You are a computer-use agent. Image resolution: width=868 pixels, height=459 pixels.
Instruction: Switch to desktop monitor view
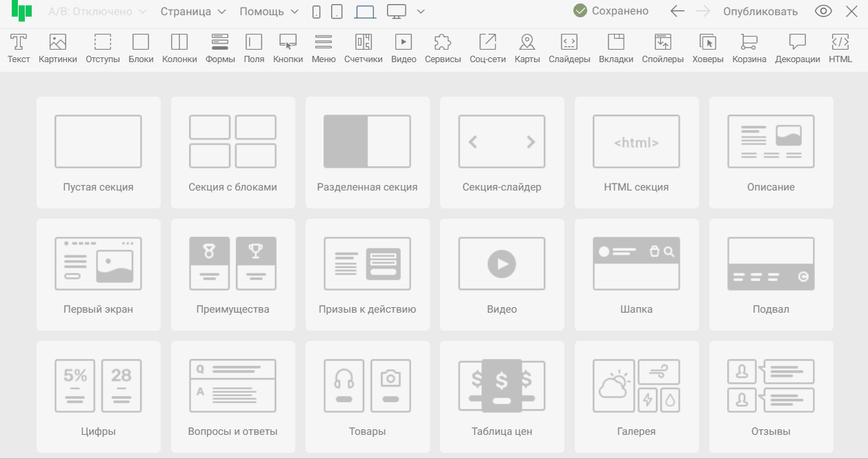pyautogui.click(x=396, y=12)
